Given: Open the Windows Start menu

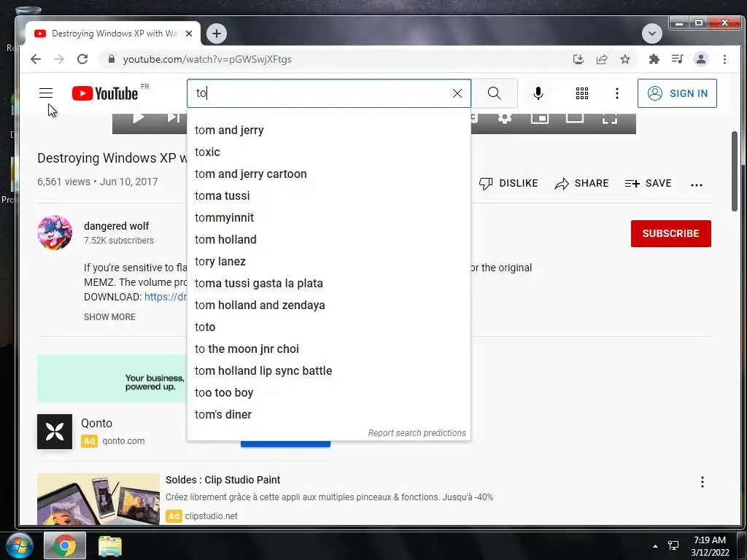Looking at the screenshot, I should (19, 545).
